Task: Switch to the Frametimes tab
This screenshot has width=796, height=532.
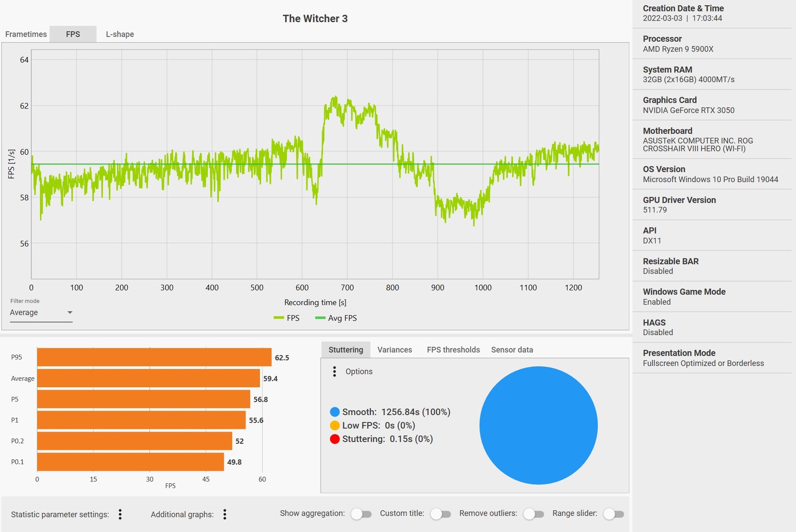Action: click(26, 34)
